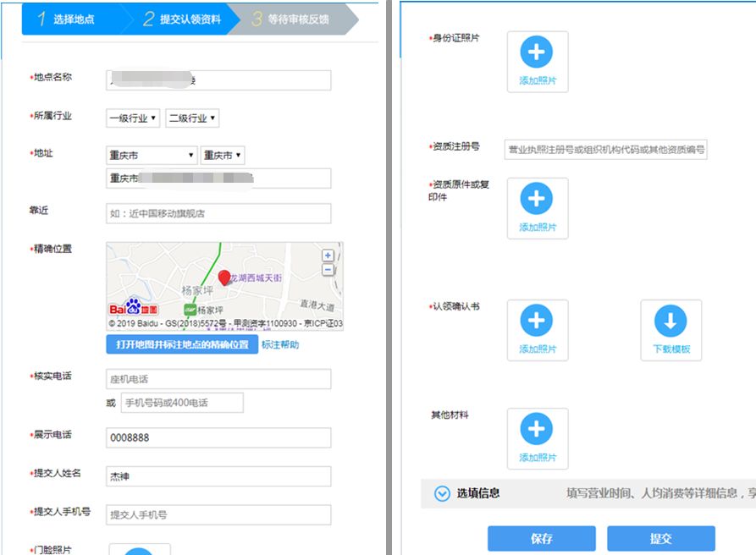Image resolution: width=756 pixels, height=555 pixels.
Task: Expand the 选填信息 section
Action: [442, 493]
